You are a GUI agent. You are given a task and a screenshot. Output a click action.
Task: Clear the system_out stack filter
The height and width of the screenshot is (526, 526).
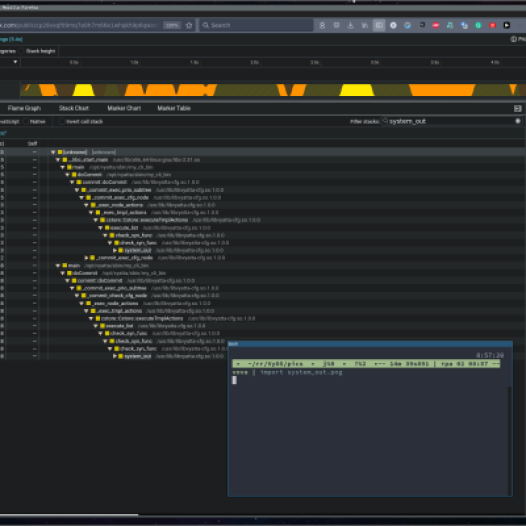[518, 121]
